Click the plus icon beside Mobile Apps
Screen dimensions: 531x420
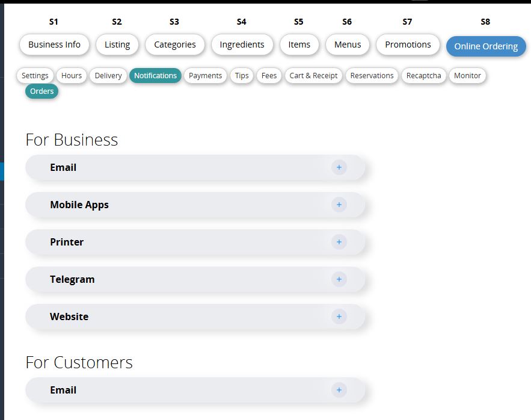pos(339,205)
